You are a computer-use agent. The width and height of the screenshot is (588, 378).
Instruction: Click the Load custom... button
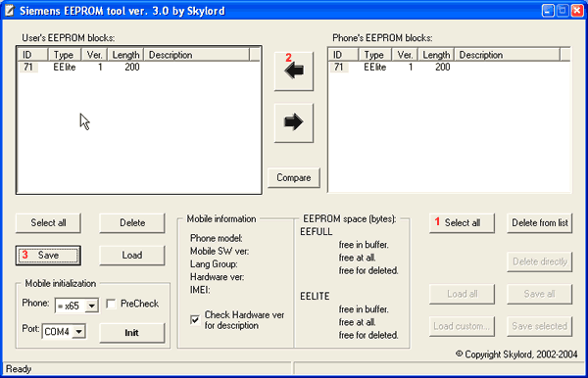(x=462, y=326)
